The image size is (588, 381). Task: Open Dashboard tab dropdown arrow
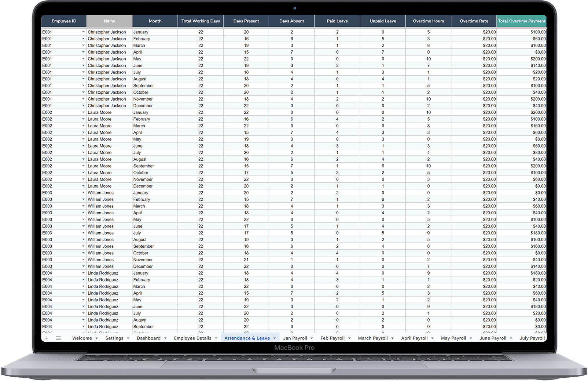coord(165,338)
